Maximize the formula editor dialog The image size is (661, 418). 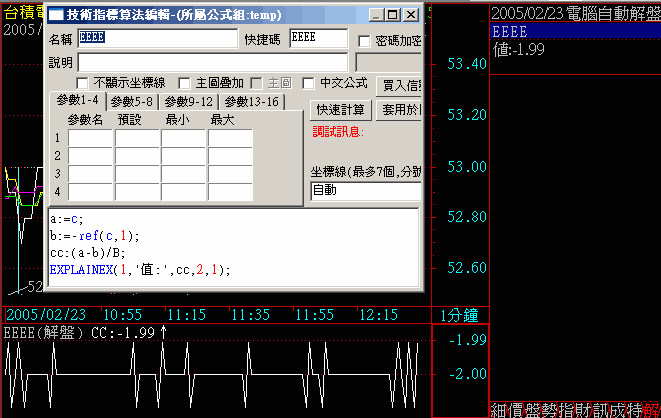(393, 15)
